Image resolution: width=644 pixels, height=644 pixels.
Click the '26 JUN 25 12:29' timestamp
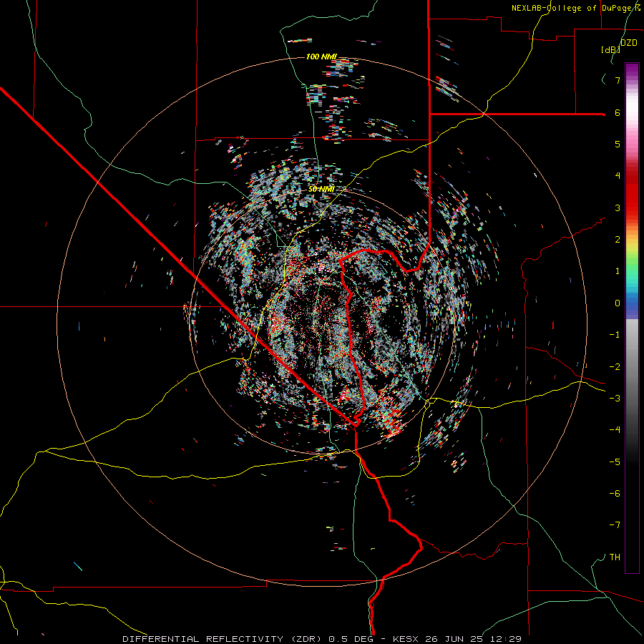point(472,639)
